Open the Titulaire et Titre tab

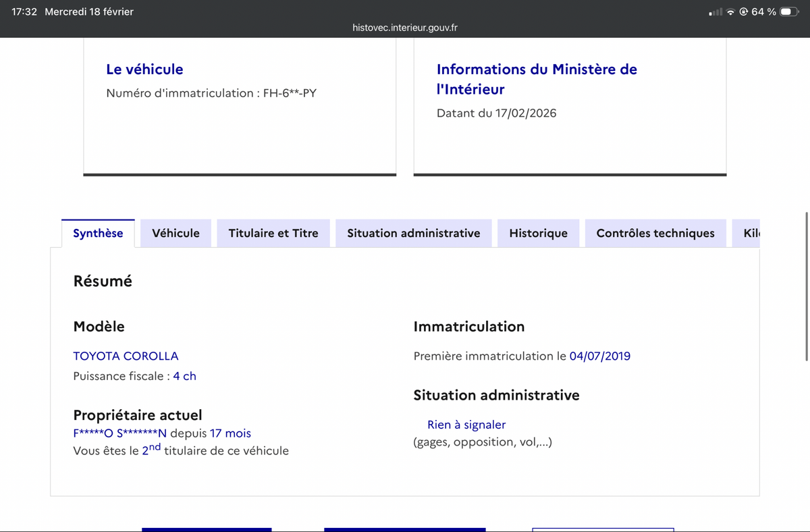pyautogui.click(x=273, y=233)
